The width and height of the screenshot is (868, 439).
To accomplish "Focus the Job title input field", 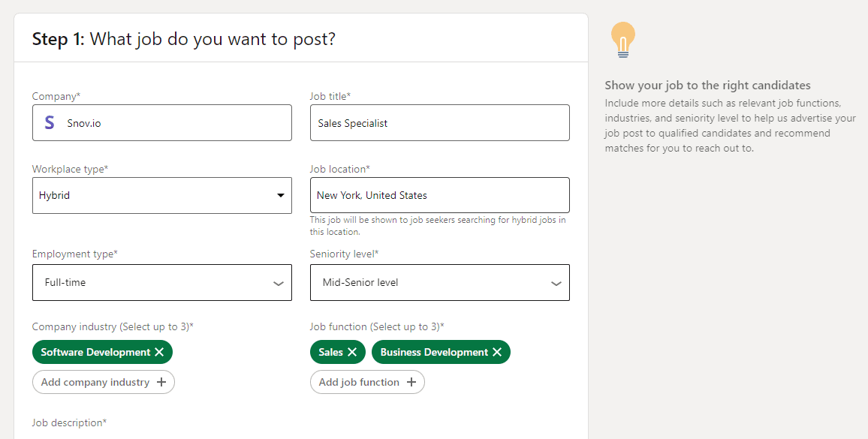I will (439, 123).
